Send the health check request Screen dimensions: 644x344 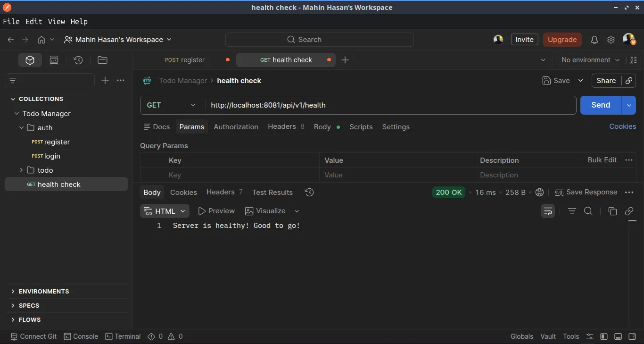click(x=601, y=105)
